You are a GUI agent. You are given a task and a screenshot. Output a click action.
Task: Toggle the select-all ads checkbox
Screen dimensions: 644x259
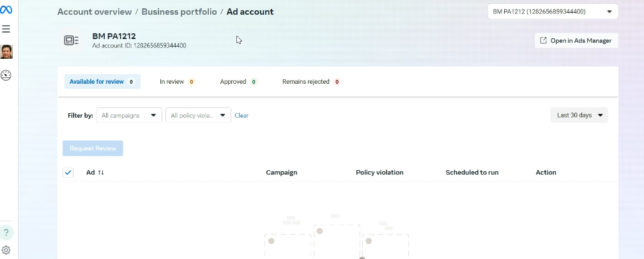pyautogui.click(x=68, y=173)
